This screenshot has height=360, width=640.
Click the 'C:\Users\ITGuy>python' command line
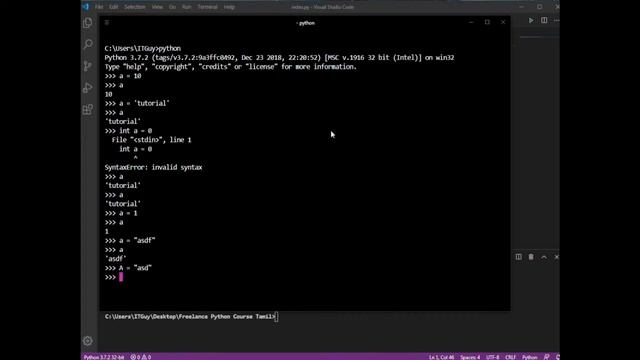[142, 48]
